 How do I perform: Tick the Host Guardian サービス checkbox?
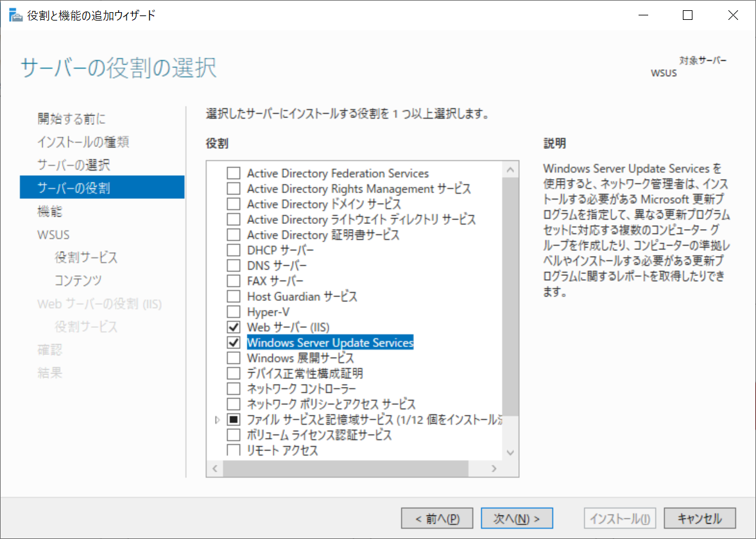pos(234,296)
